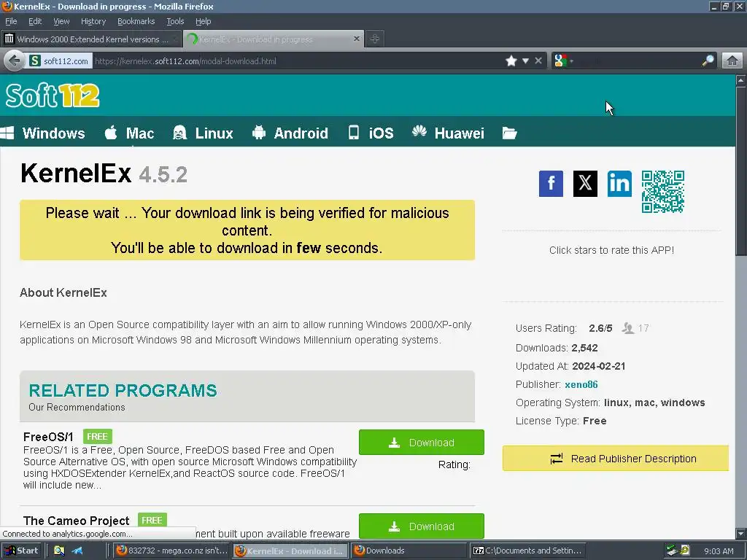
Task: Open the search engine selector dropdown
Action: tap(564, 61)
